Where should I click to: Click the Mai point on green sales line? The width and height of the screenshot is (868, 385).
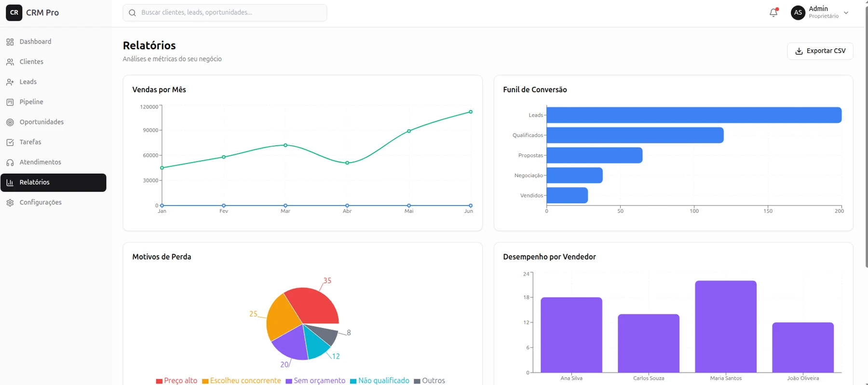point(409,131)
